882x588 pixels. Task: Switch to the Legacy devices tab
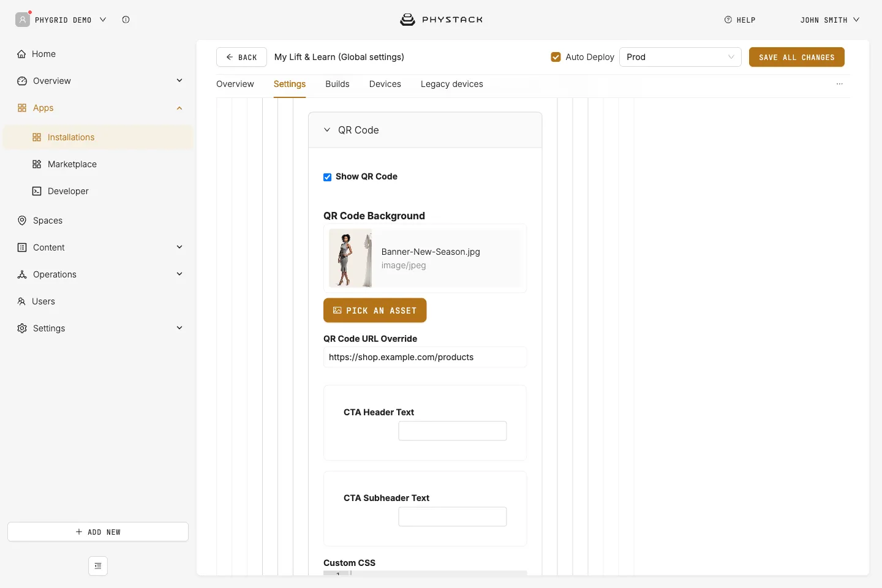[x=452, y=84]
